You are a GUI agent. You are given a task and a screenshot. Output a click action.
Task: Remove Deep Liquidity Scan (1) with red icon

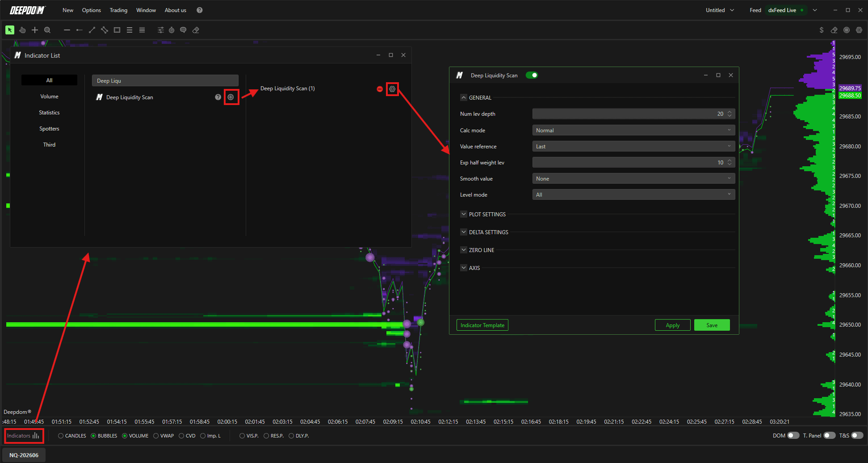pyautogui.click(x=380, y=89)
